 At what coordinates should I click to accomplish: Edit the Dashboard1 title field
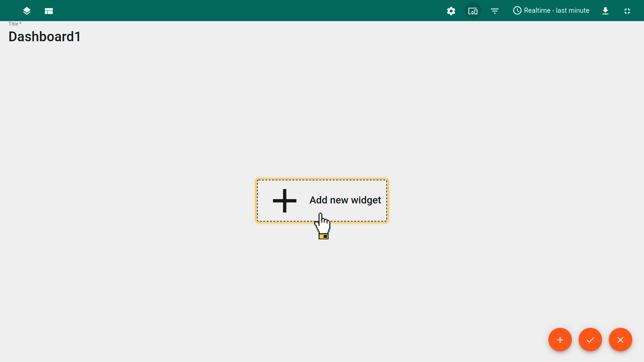click(45, 37)
